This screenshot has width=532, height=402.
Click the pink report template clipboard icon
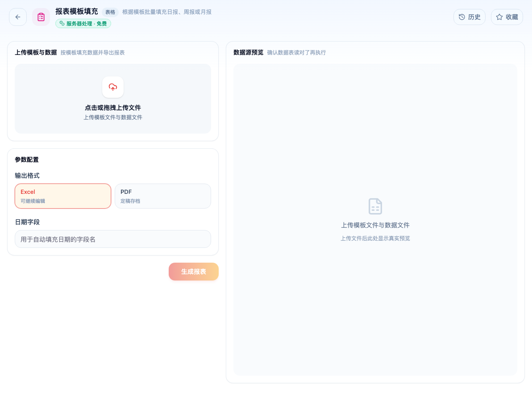41,17
